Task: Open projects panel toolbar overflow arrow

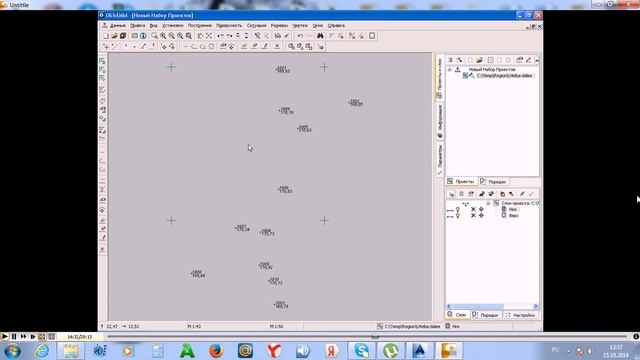Action: [x=537, y=60]
